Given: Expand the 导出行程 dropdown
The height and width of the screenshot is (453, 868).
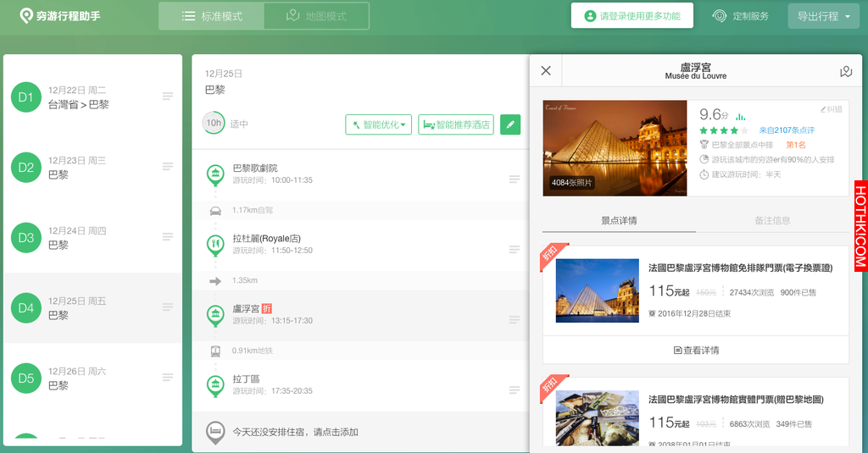Looking at the screenshot, I should click(x=823, y=16).
